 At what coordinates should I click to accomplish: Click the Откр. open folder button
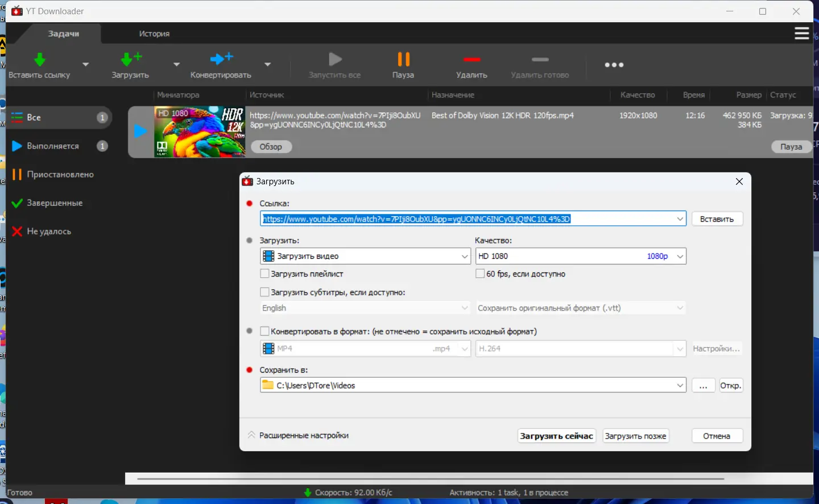tap(731, 386)
